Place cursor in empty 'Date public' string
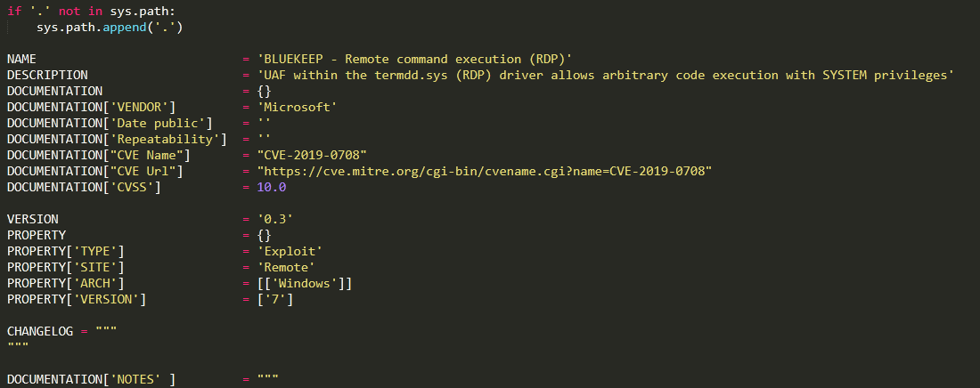 pyautogui.click(x=265, y=123)
